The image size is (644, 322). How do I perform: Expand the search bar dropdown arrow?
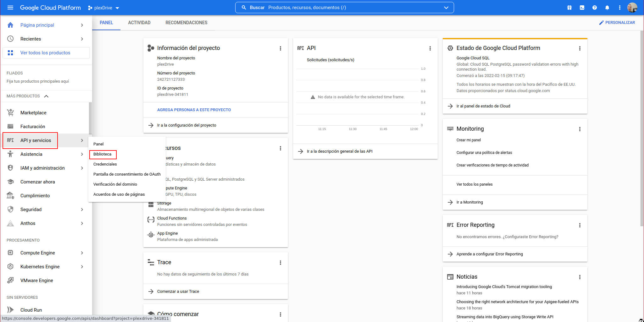click(446, 8)
